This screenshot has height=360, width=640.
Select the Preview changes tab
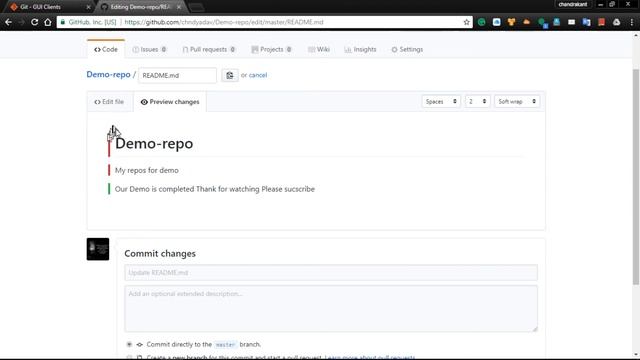pyautogui.click(x=170, y=102)
